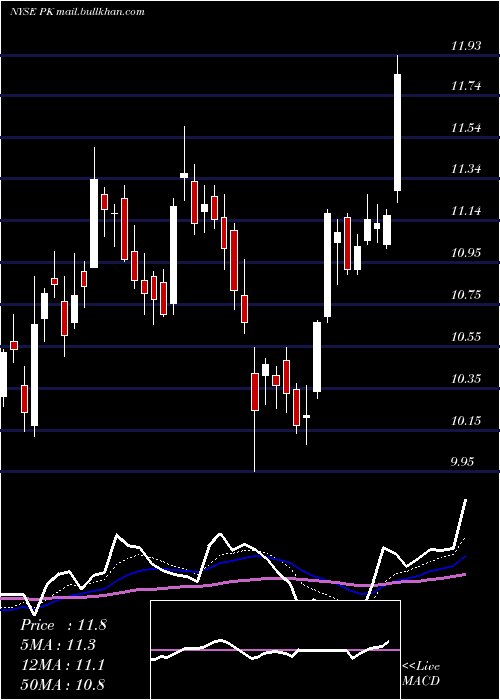The width and height of the screenshot is (500, 700).
Task: Click the tallest final white candlestick
Action: [x=397, y=132]
